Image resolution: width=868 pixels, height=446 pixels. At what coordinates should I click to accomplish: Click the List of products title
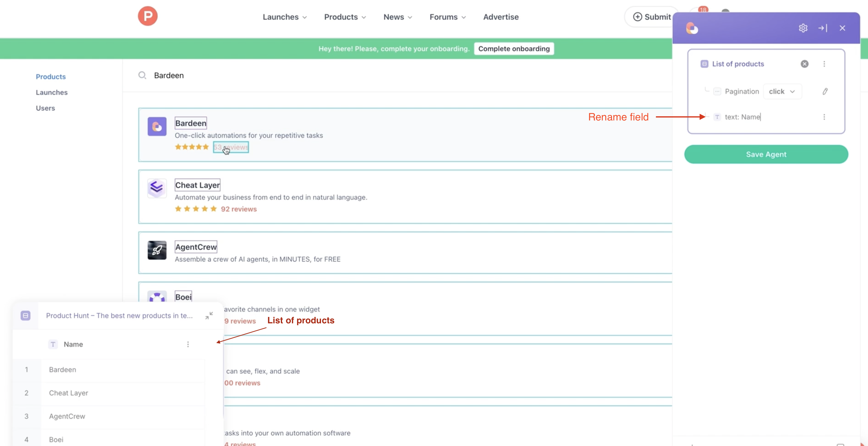point(738,64)
